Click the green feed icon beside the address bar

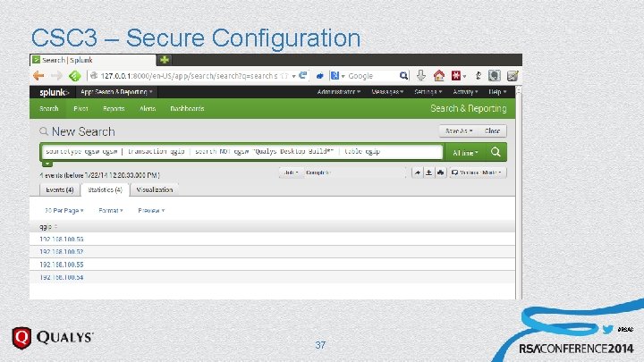coord(75,76)
